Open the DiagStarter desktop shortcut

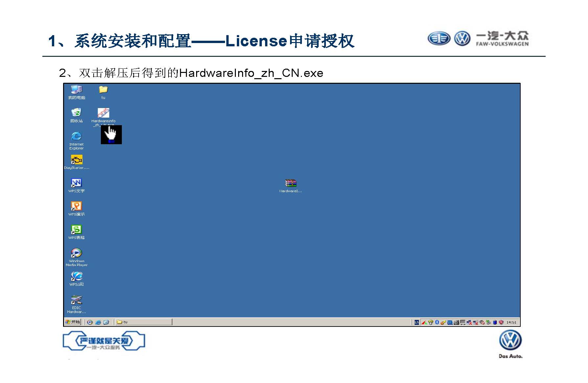coord(77,160)
